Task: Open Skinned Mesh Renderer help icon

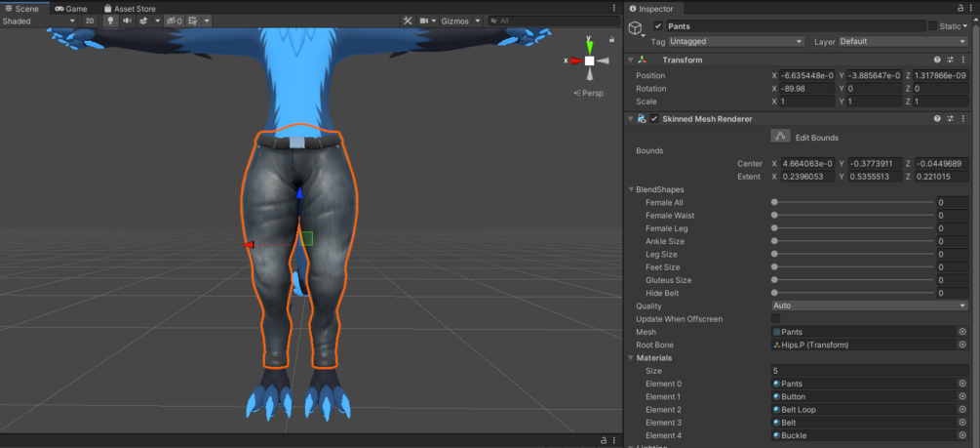Action: pos(937,119)
